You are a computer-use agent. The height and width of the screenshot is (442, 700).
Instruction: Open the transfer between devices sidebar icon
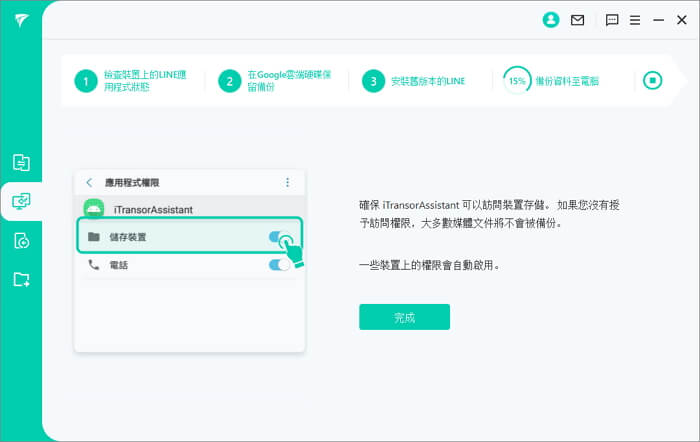click(x=21, y=163)
